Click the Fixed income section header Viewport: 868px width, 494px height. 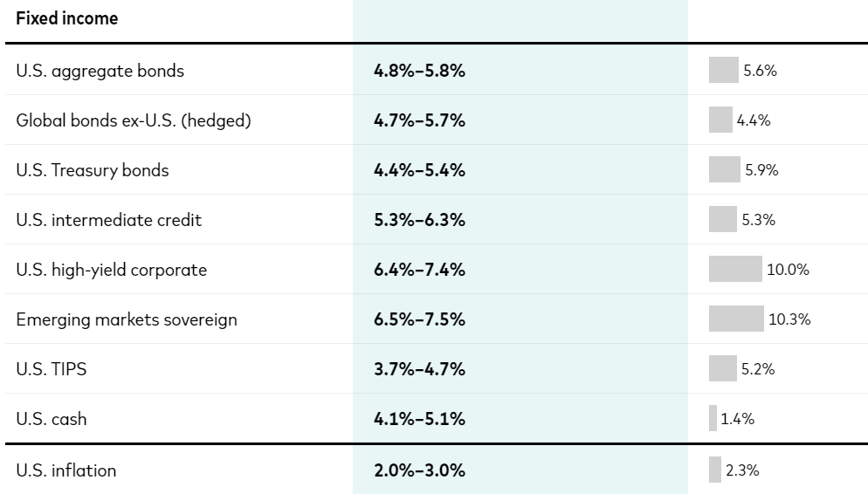pyautogui.click(x=66, y=18)
